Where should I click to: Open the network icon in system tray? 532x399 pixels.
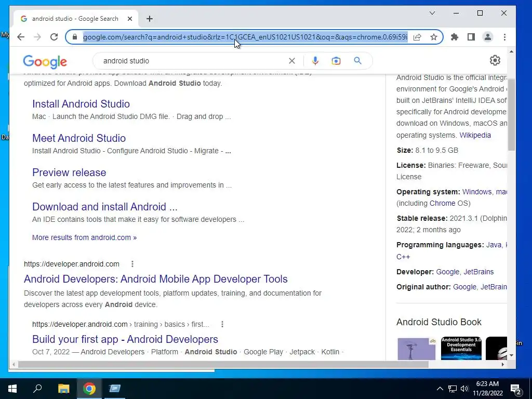pyautogui.click(x=453, y=389)
